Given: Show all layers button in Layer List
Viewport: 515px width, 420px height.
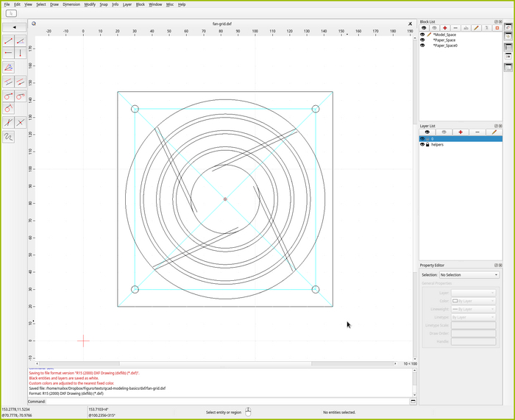Looking at the screenshot, I should [x=427, y=132].
